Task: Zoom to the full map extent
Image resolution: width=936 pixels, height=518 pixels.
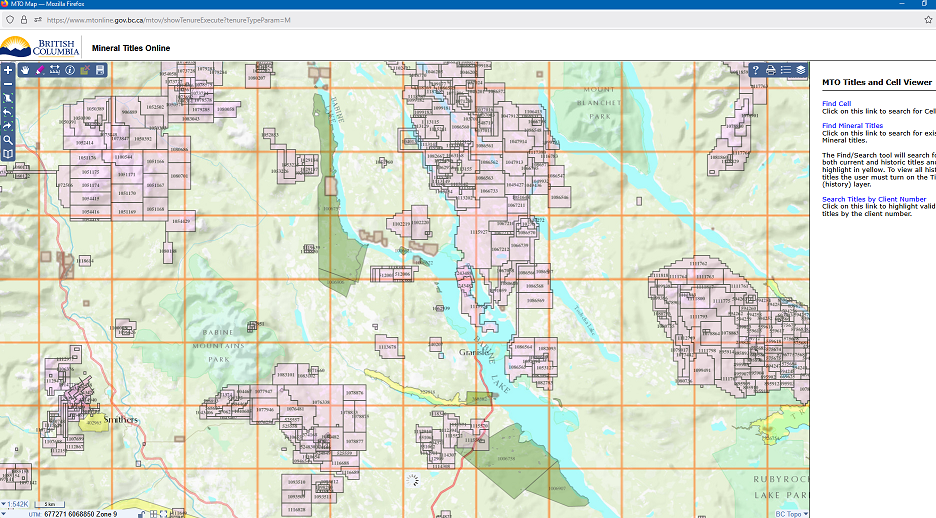Action: [x=8, y=99]
